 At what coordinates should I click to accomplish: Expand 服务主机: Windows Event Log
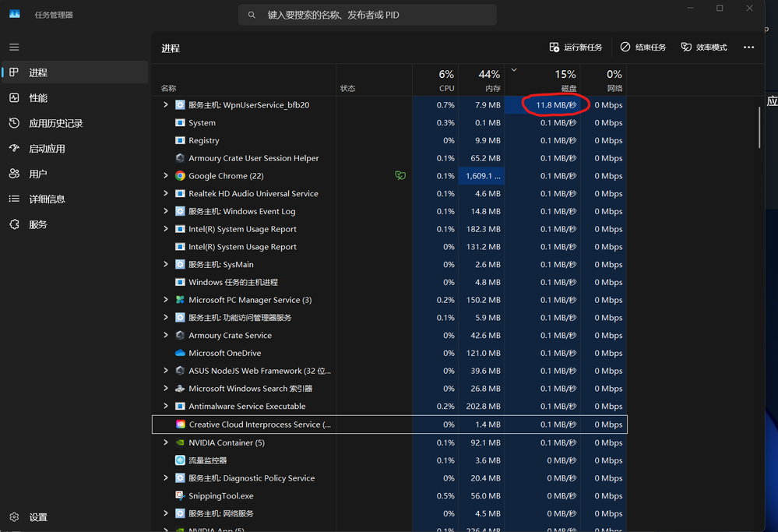(166, 211)
